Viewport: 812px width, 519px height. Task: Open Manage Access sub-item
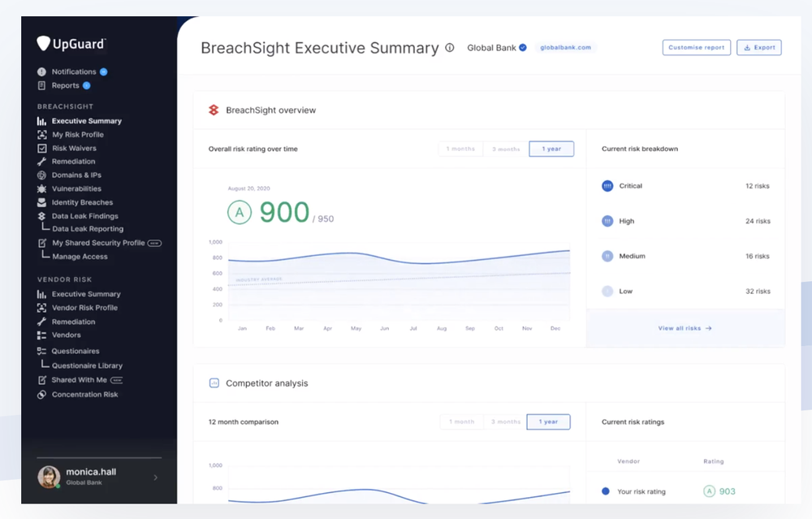click(80, 257)
